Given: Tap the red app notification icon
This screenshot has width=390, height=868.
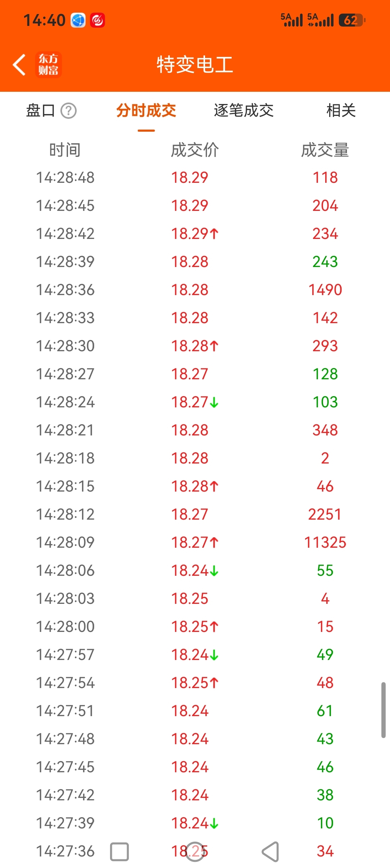Looking at the screenshot, I should pos(97,20).
